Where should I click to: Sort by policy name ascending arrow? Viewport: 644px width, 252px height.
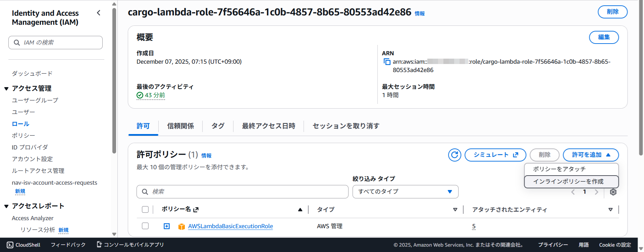click(300, 209)
